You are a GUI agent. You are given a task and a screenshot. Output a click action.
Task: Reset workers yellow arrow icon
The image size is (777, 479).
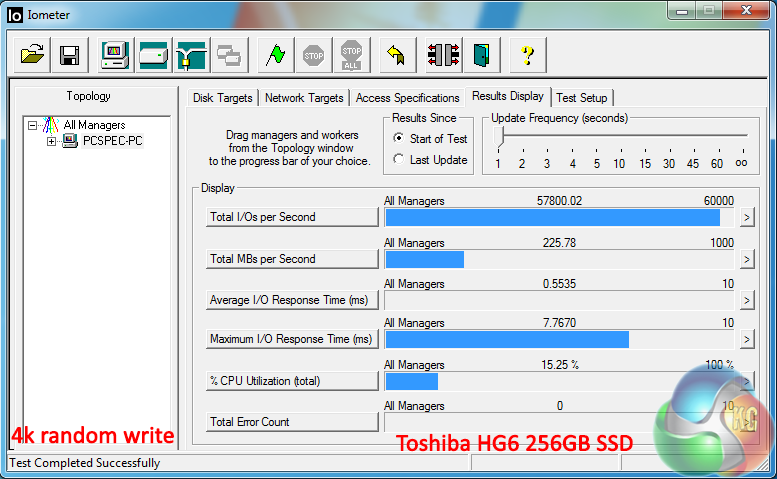point(397,54)
